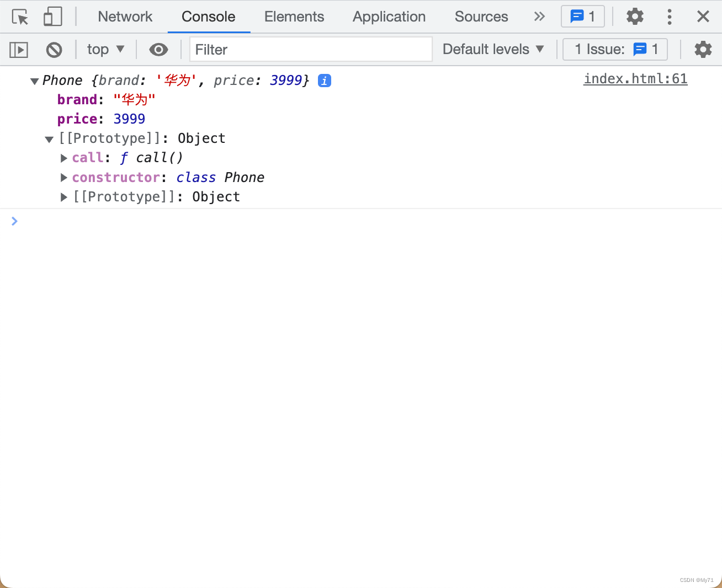Expand the call function property
This screenshot has width=722, height=588.
(x=64, y=158)
